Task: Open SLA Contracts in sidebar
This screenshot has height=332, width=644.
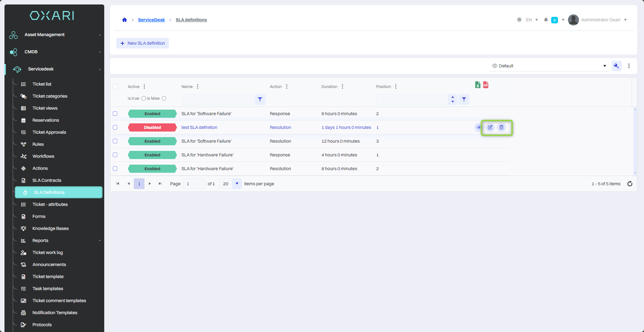Action: click(x=47, y=180)
